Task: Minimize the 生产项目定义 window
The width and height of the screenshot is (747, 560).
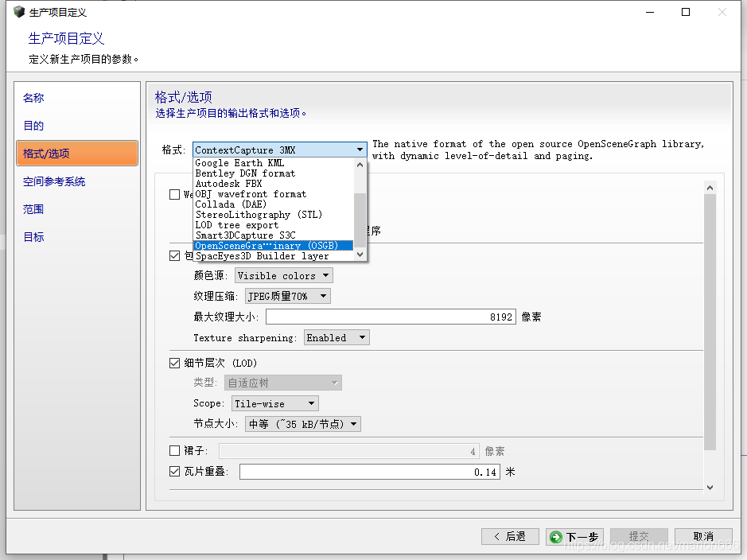Action: coord(650,12)
